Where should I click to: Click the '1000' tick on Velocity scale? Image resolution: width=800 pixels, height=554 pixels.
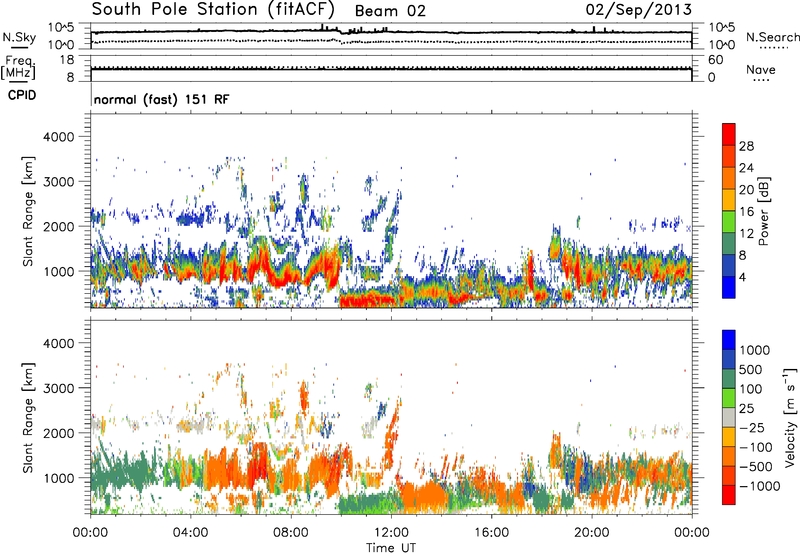pyautogui.click(x=755, y=350)
